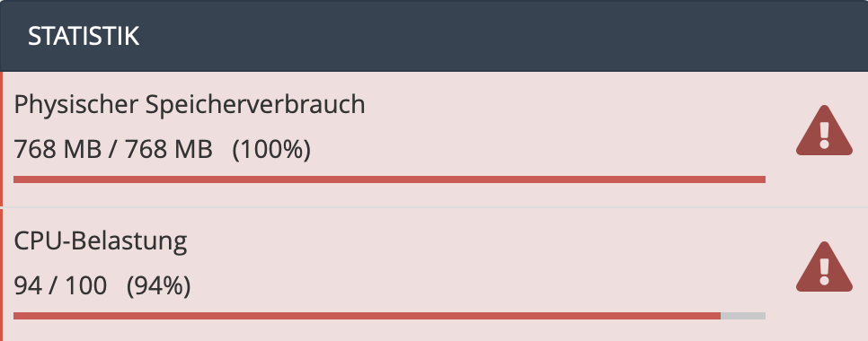Click the blank pink area of the CPU-Belastung row
Screen dimensions: 868x341
pyautogui.click(x=498, y=259)
